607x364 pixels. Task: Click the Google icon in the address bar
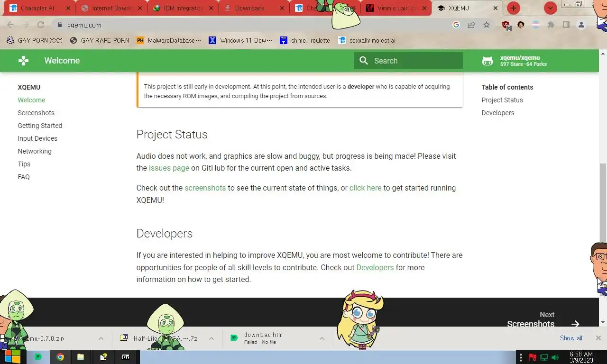coord(456,25)
